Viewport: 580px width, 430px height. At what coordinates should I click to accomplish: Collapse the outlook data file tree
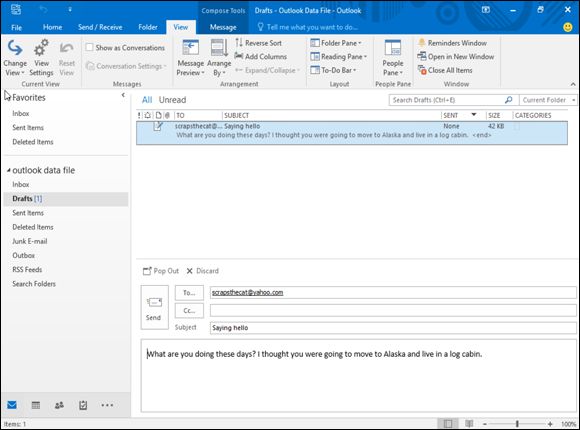click(x=9, y=170)
